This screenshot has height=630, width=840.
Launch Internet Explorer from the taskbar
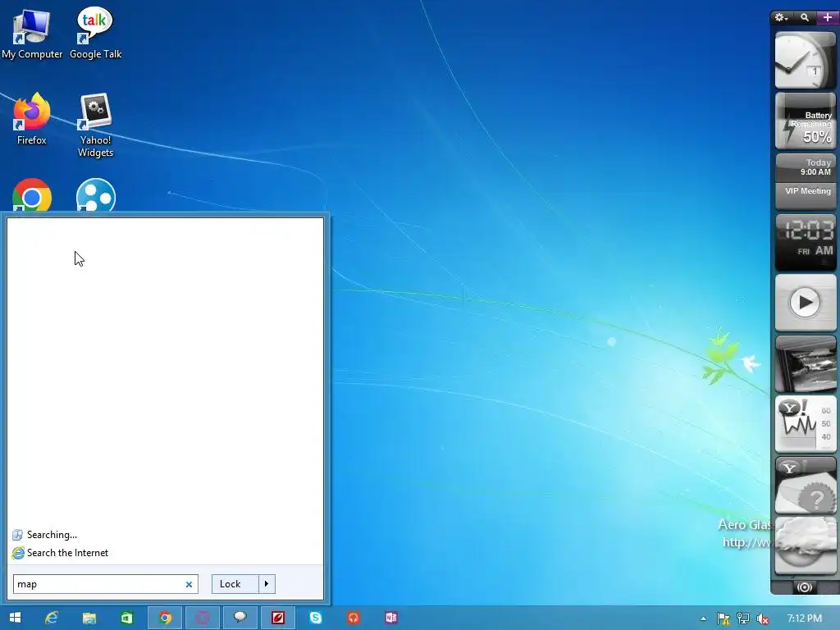52,618
